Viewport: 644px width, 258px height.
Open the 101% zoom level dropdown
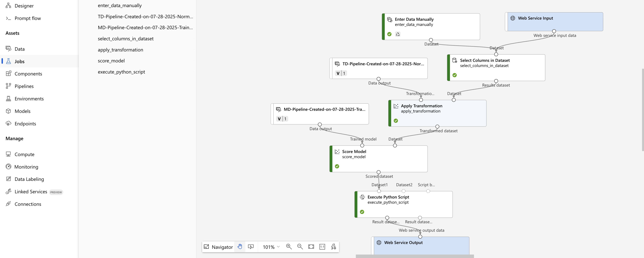pos(271,247)
